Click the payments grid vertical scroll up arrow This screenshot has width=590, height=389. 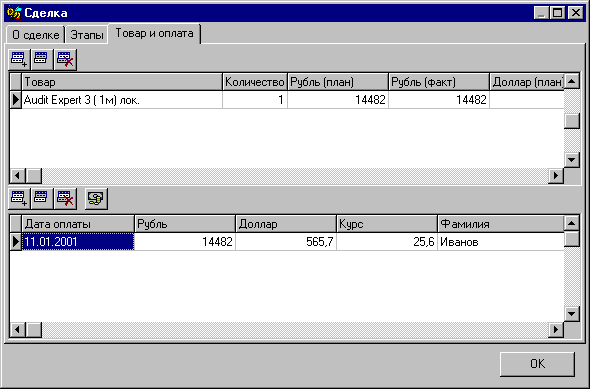point(572,223)
